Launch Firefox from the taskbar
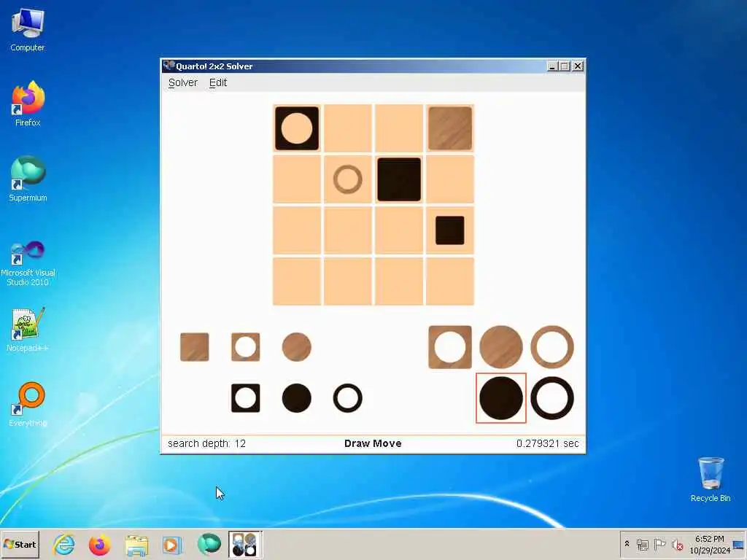This screenshot has height=560, width=747. (x=99, y=545)
